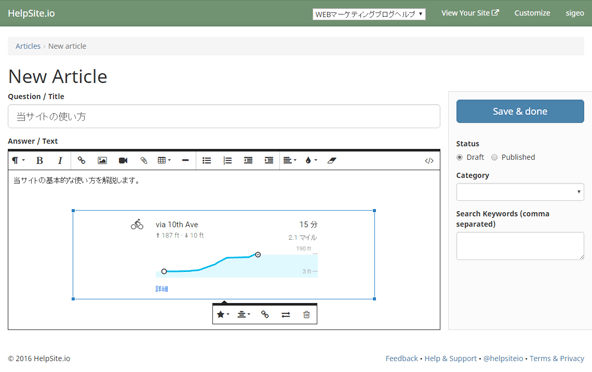592x372 pixels.
Task: Click the bottom-right image resize handle
Action: (375, 299)
